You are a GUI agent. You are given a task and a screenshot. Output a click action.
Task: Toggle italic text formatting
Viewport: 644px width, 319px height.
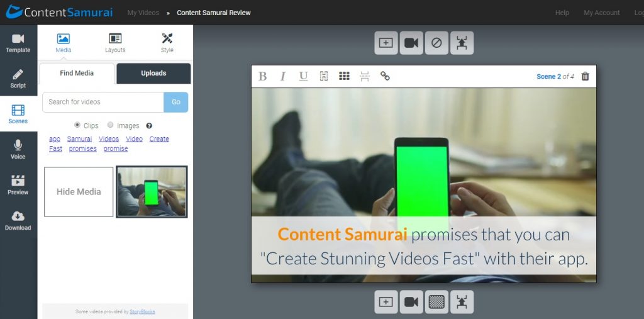coord(282,77)
